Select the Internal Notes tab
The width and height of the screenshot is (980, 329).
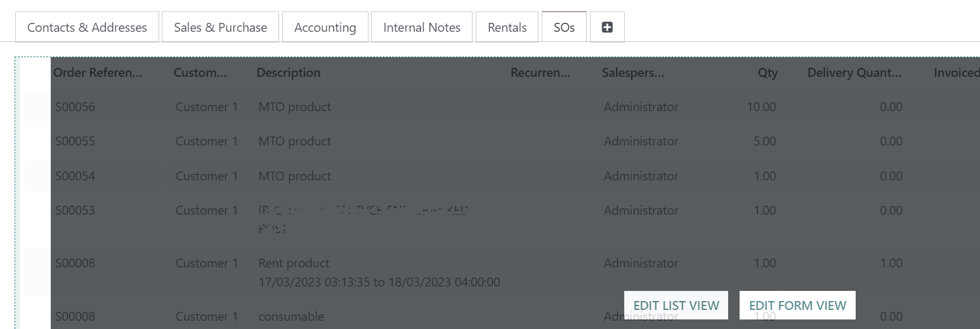(x=422, y=27)
